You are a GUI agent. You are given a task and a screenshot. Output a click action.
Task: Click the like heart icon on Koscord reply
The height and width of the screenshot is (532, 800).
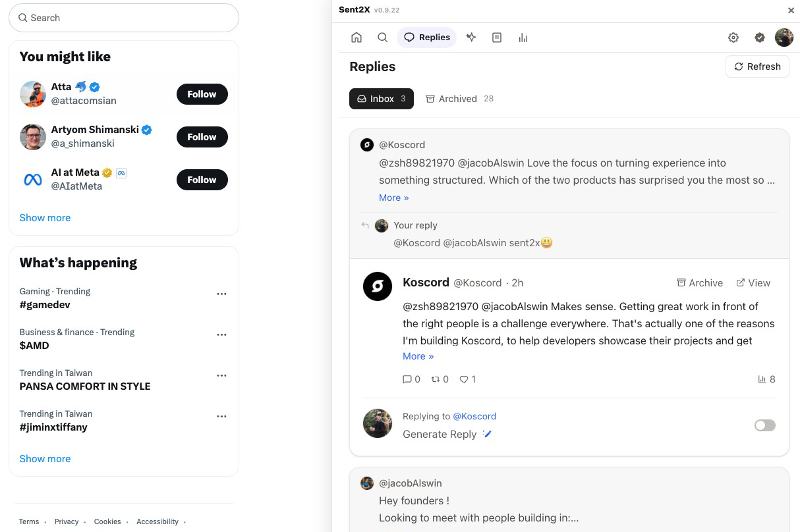pos(464,379)
